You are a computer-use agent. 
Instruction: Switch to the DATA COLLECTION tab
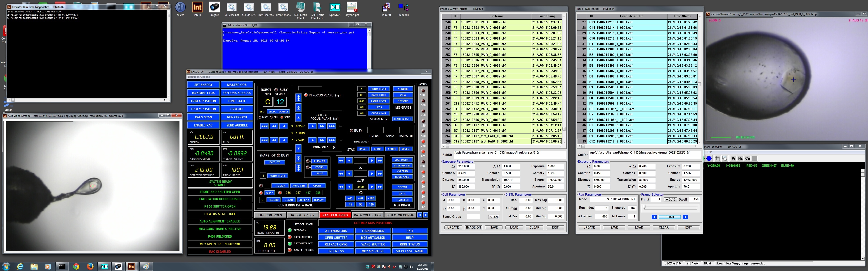[368, 215]
